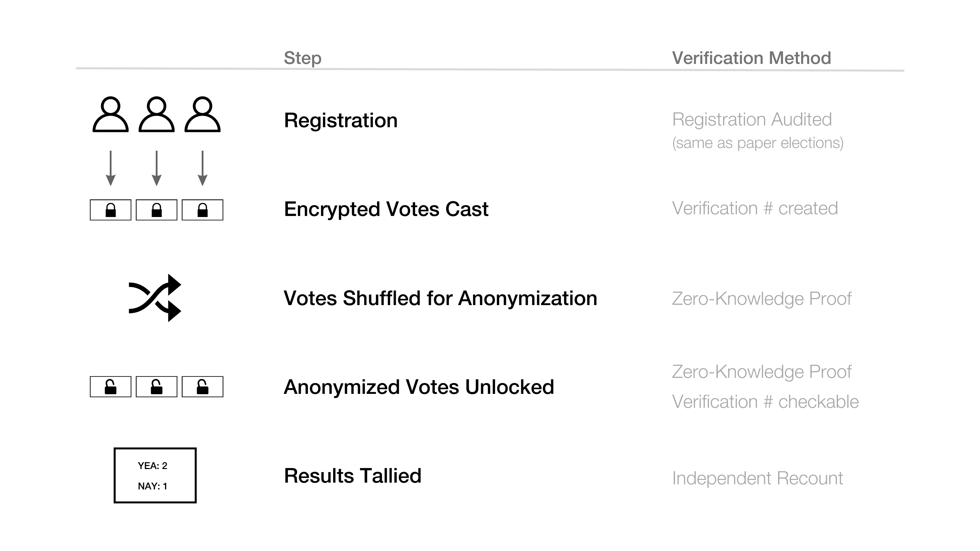Click the Step column header
Screen dimensions: 980x551
(303, 58)
